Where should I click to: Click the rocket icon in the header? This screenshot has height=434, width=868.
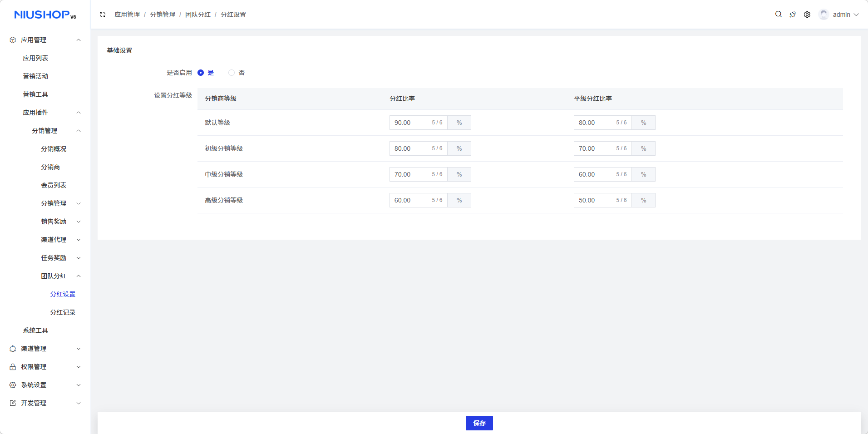click(x=793, y=15)
